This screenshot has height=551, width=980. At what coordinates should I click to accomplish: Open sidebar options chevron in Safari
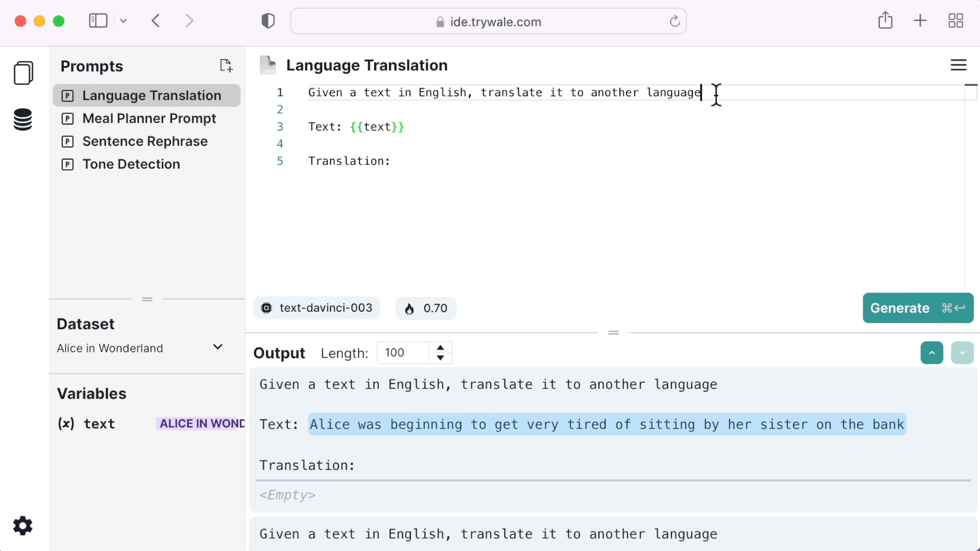124,21
